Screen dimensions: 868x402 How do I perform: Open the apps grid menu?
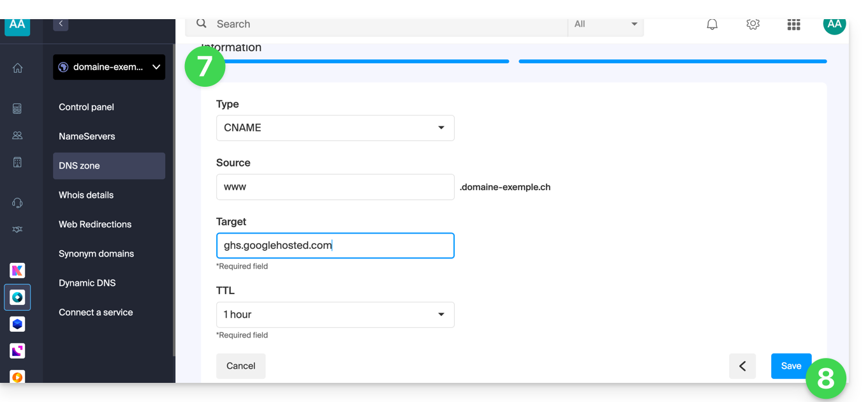[x=793, y=24]
